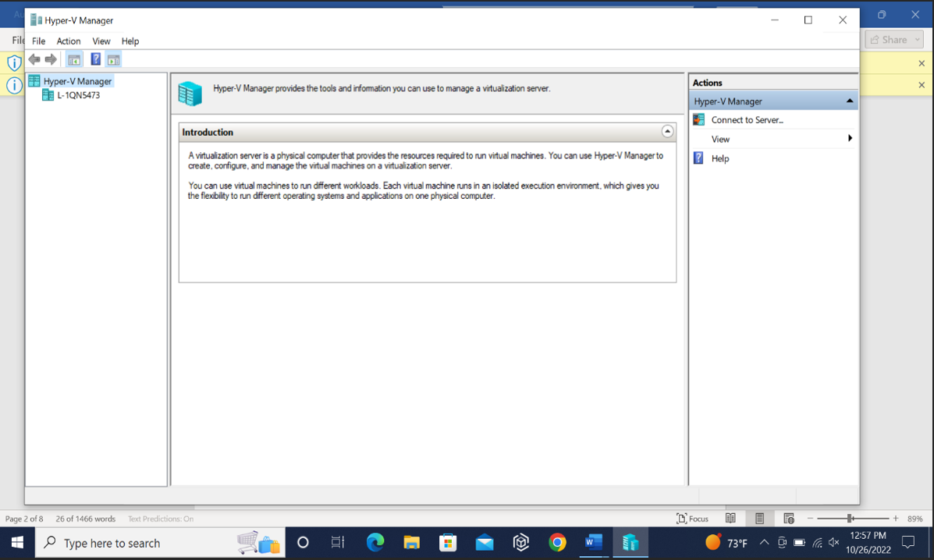This screenshot has height=560, width=934.
Task: Open the Action menu
Action: 69,41
